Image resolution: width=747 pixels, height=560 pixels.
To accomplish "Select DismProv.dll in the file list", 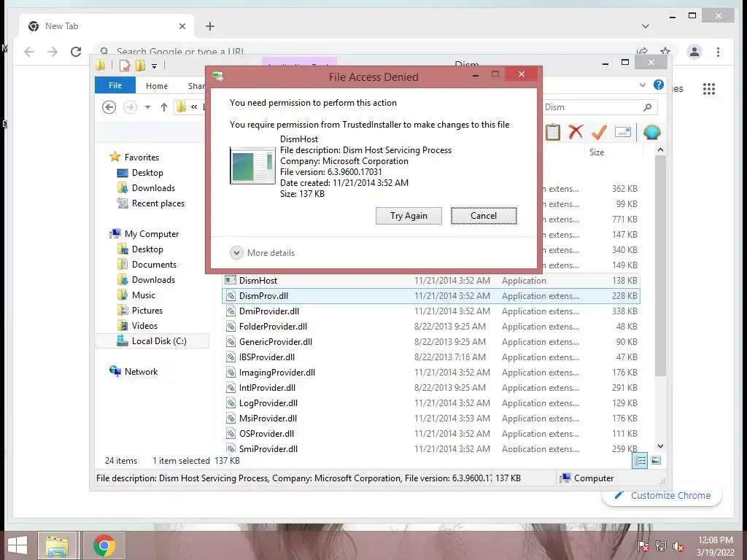I will click(x=431, y=296).
